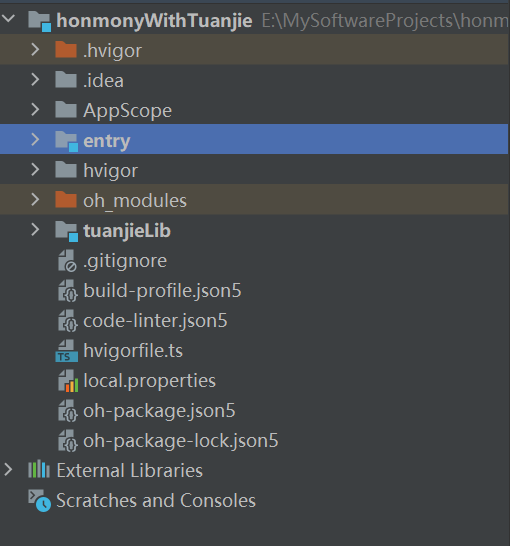The height and width of the screenshot is (546, 510).
Task: Click the code-linter.json5 file icon
Action: (68, 320)
